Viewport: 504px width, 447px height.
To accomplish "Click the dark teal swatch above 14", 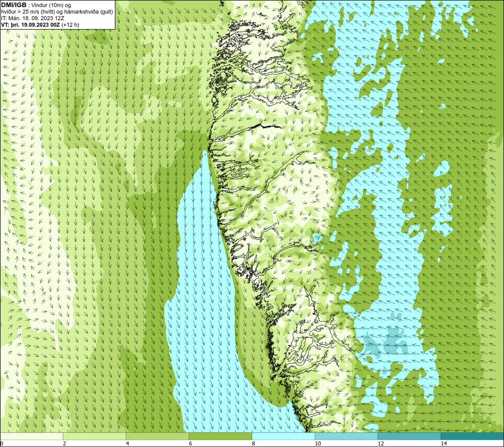I will tap(472, 436).
